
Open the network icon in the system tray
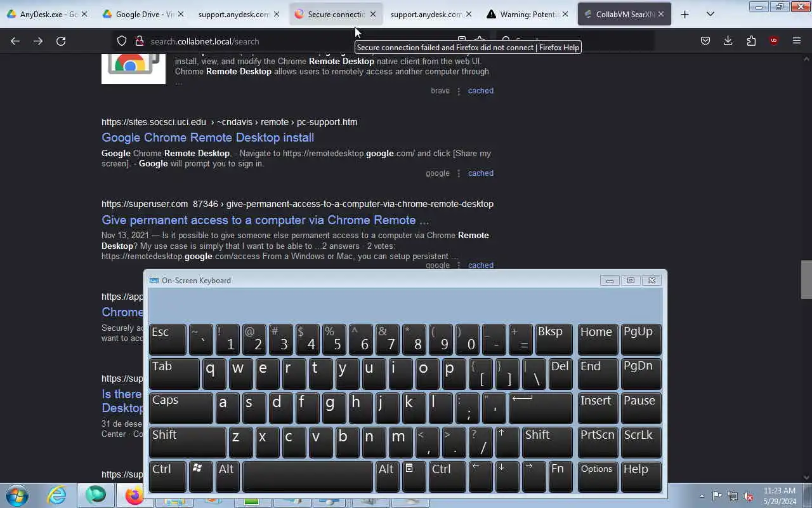click(x=733, y=496)
